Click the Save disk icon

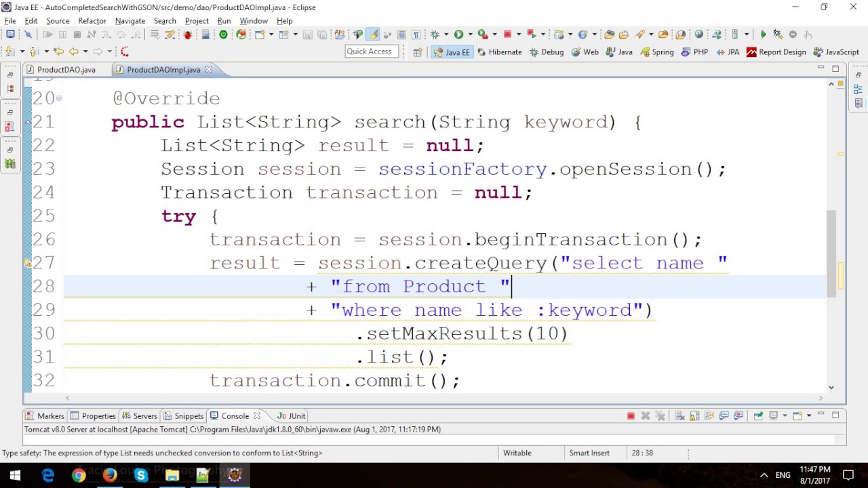point(307,34)
